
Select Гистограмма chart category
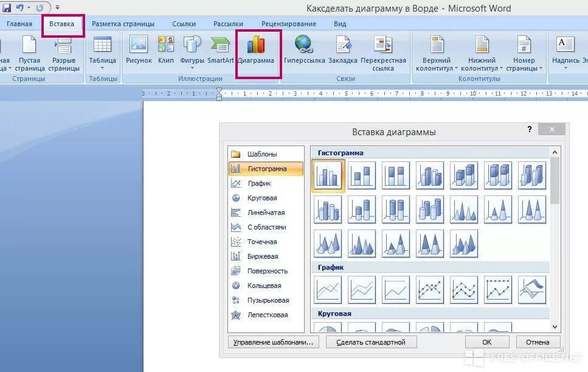[266, 169]
